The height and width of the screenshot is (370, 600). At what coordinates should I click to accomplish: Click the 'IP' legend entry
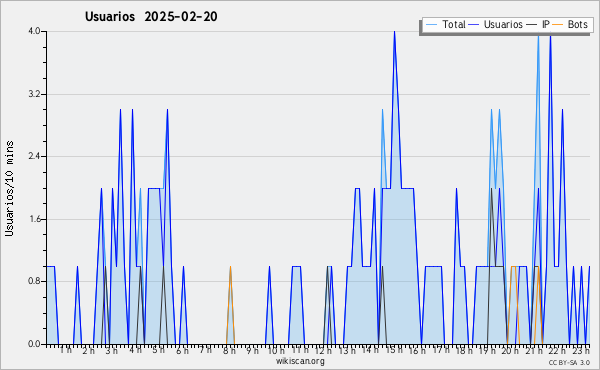point(545,24)
